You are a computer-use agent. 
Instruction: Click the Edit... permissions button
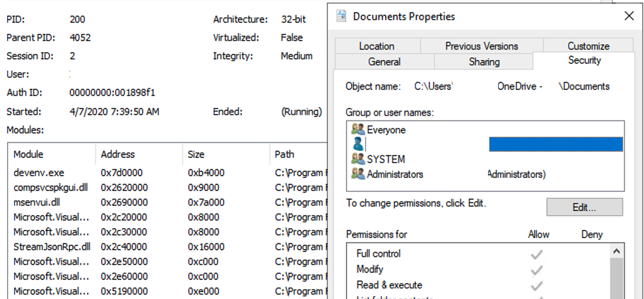584,207
